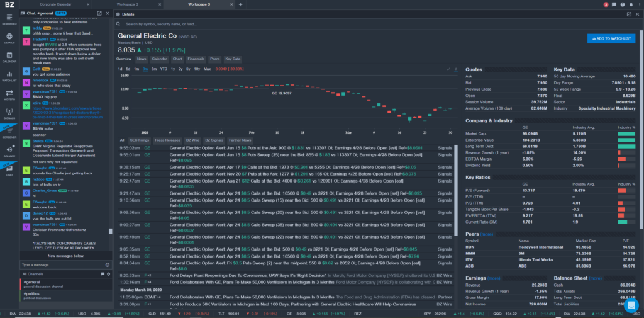Open chat channel settings gear
Image resolution: width=644 pixels, height=318 pixels.
click(108, 274)
